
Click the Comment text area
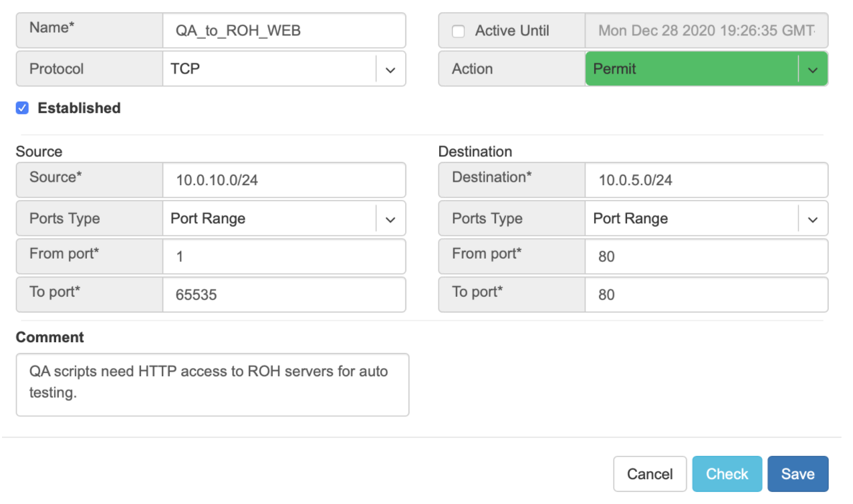[212, 384]
